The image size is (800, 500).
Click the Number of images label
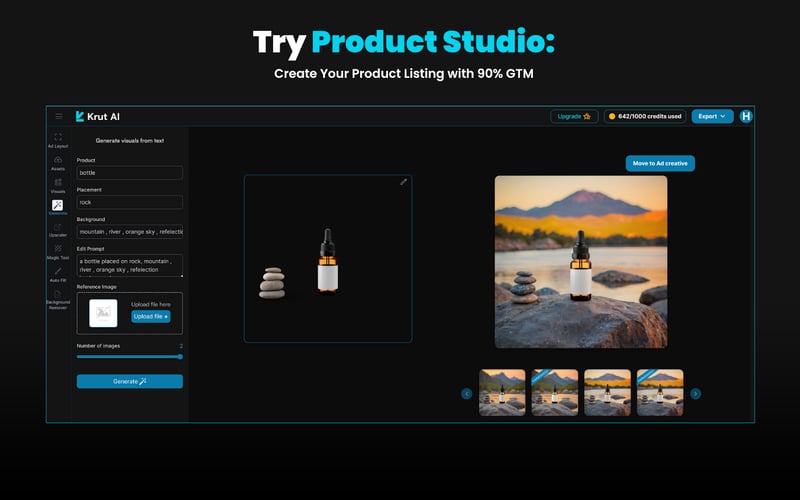tap(98, 346)
